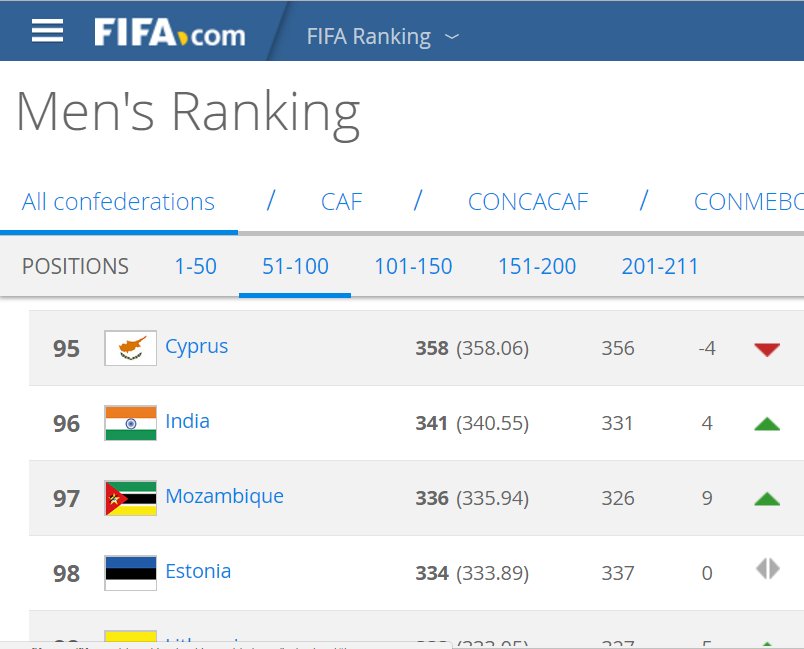Switch to the CONCACAF tab
Image resolution: width=804 pixels, height=649 pixels.
tap(528, 202)
